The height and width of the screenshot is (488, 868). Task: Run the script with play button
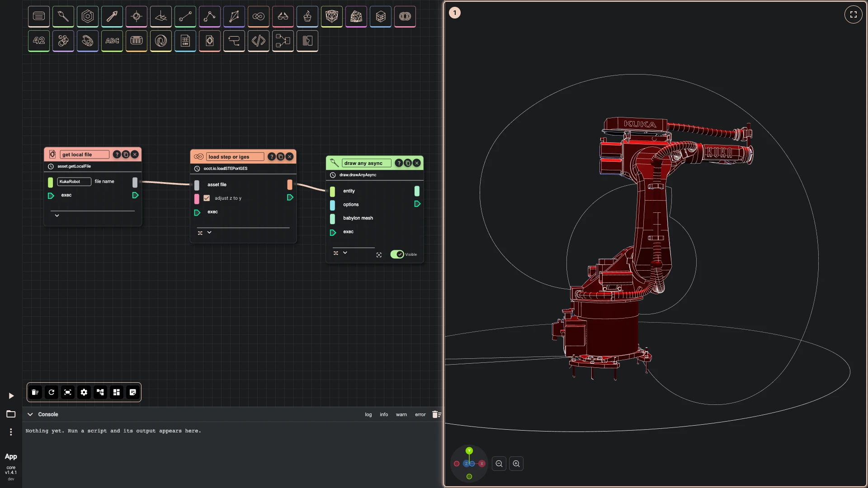11,396
